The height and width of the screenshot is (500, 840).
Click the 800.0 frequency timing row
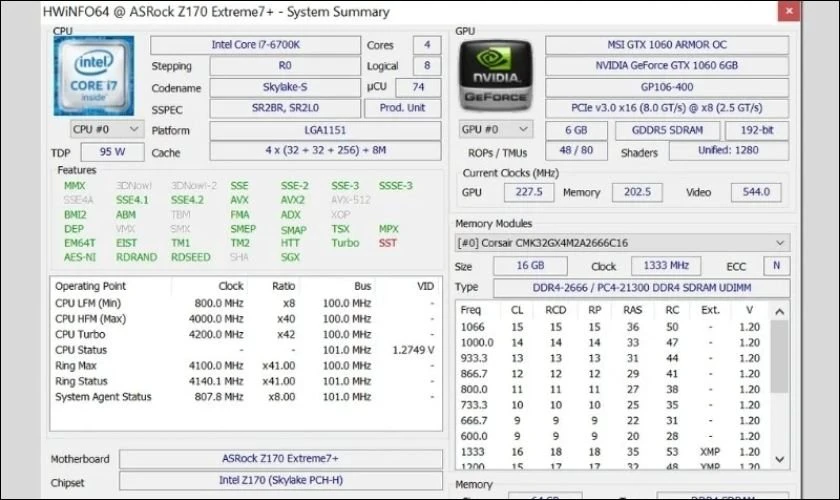613,390
